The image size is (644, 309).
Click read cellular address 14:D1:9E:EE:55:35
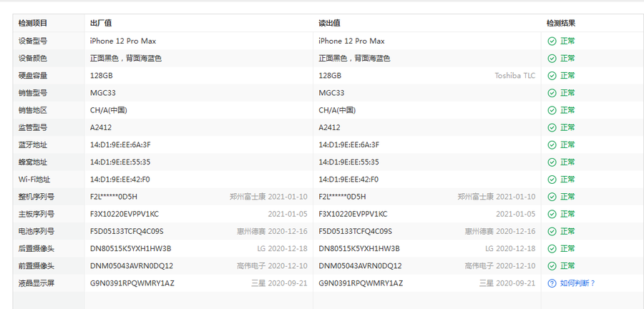point(348,162)
